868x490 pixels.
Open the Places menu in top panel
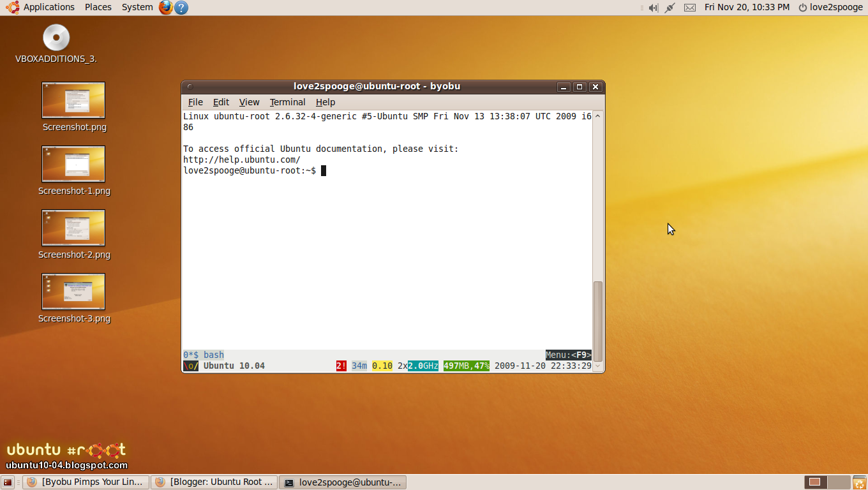coord(98,7)
